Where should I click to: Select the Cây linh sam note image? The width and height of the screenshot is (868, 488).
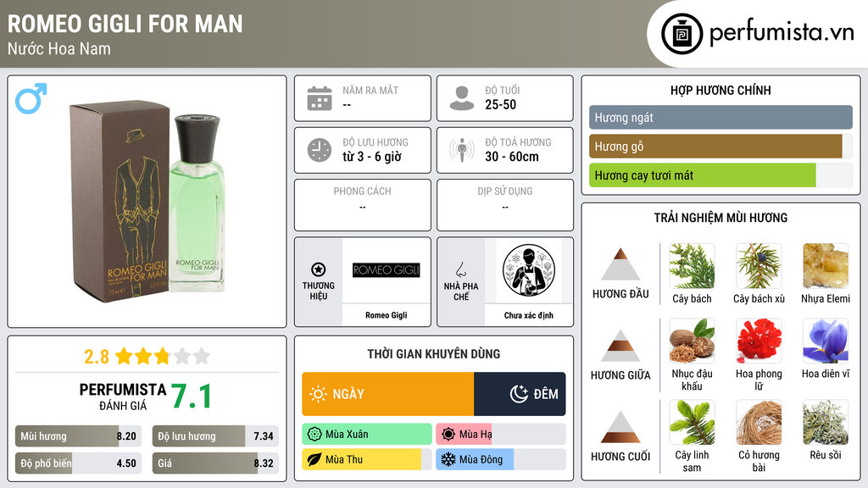[692, 422]
